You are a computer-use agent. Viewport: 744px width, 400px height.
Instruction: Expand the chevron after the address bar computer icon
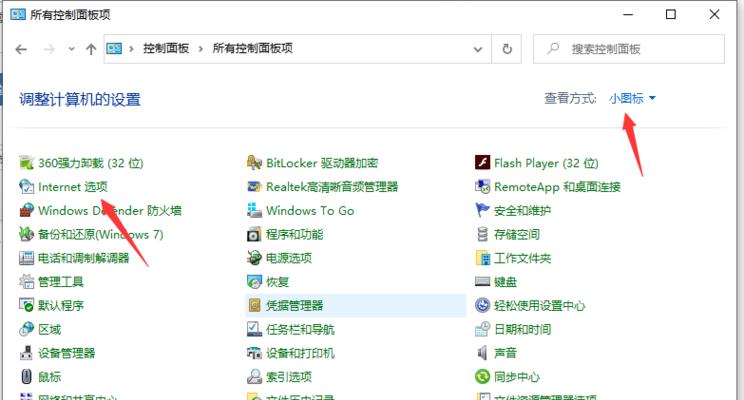point(131,48)
